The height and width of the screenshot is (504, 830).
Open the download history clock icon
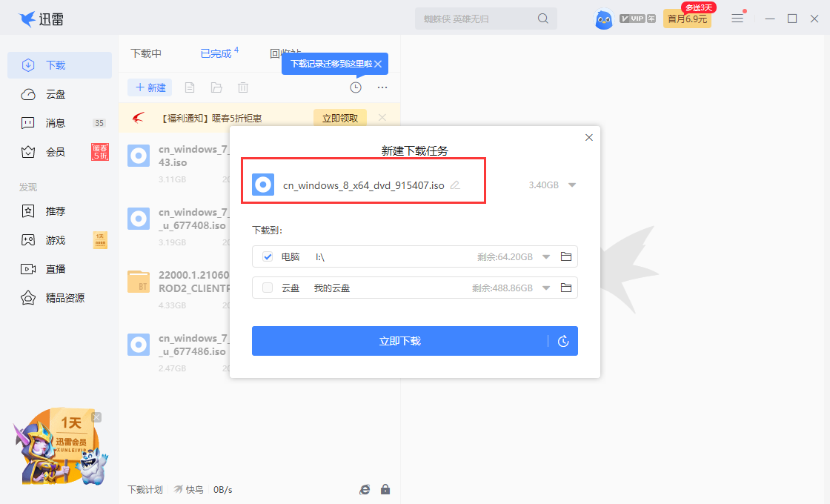tap(356, 87)
